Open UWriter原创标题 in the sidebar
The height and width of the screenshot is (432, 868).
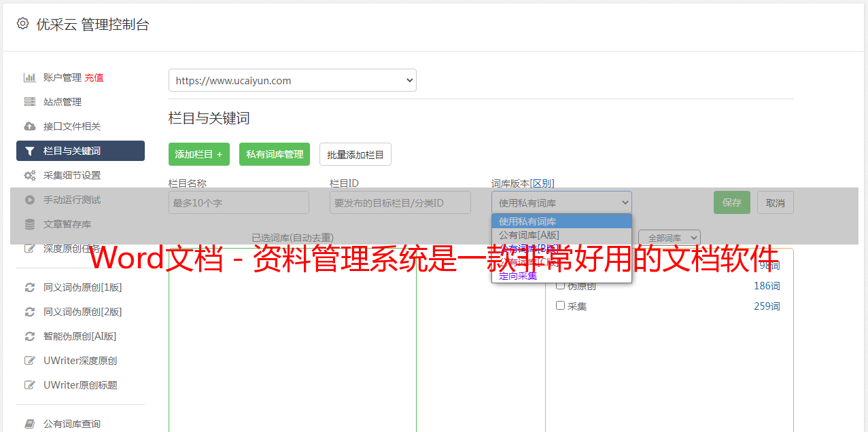tap(80, 385)
